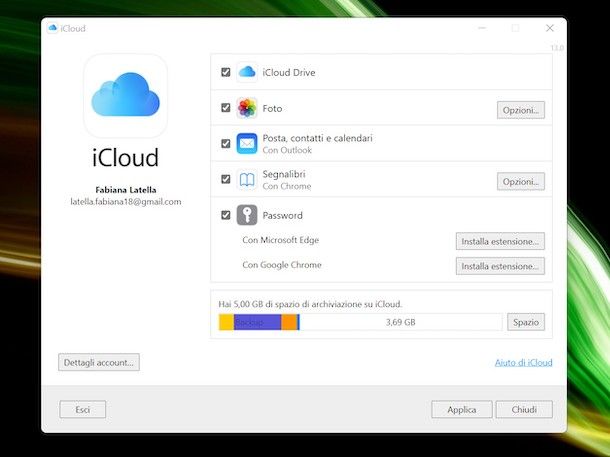Install extension for Microsoft Edge

click(500, 241)
